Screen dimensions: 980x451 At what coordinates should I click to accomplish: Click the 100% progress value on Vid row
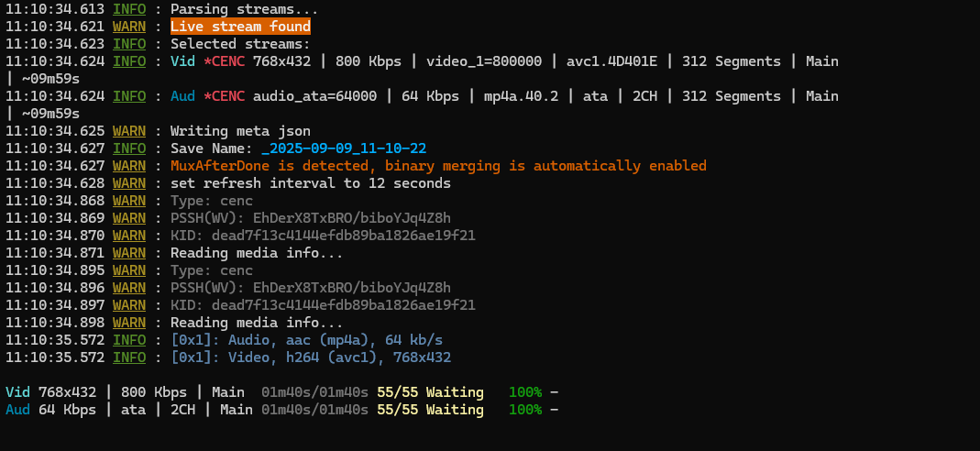click(x=524, y=392)
